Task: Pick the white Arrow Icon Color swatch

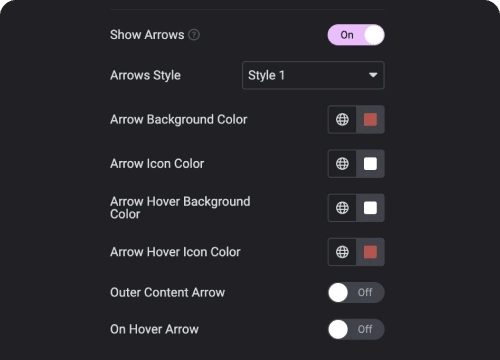Action: (x=370, y=164)
